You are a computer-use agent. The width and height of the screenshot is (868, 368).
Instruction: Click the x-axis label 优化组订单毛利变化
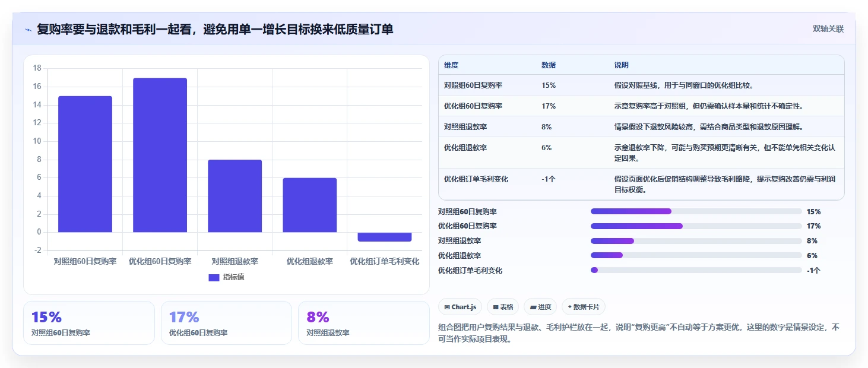[385, 261]
